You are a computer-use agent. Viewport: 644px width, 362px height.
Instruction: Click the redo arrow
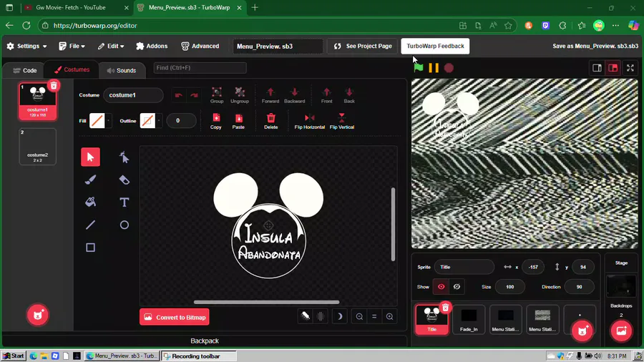[194, 95]
